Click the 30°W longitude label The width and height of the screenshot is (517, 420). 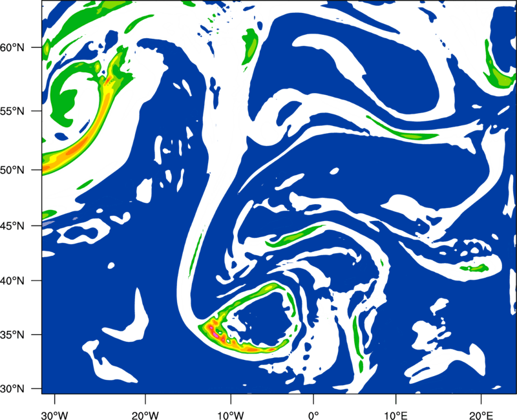(55, 415)
